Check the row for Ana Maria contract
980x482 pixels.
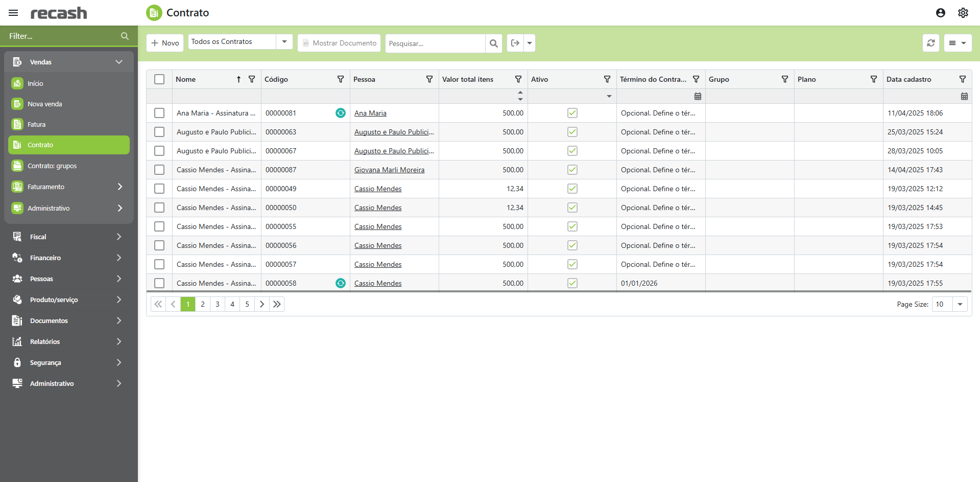tap(159, 113)
